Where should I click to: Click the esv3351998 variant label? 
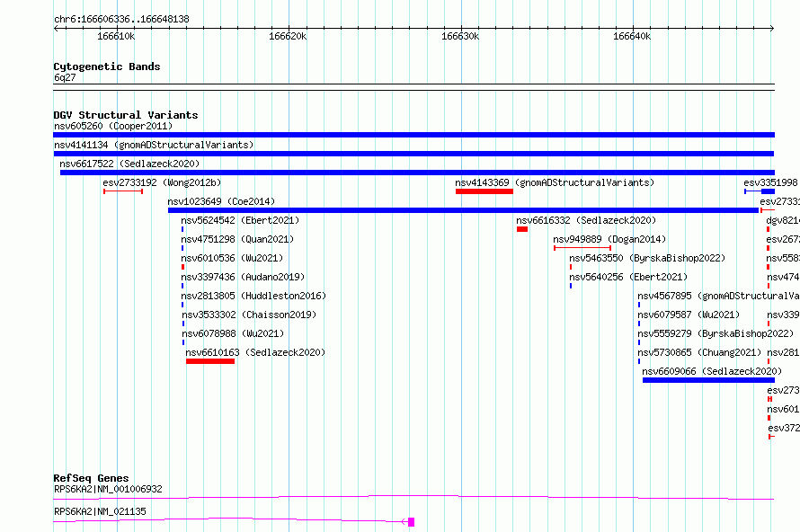coord(770,182)
